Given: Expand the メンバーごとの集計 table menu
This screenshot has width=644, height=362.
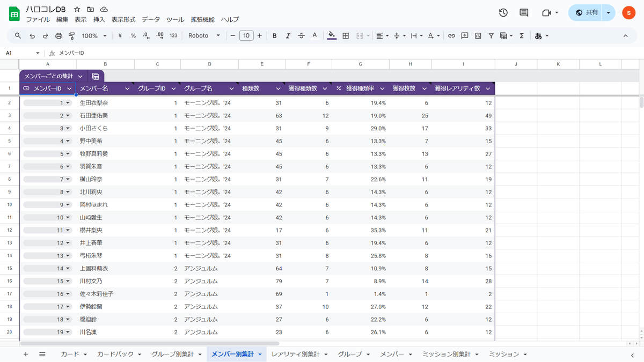Looking at the screenshot, I should click(80, 76).
